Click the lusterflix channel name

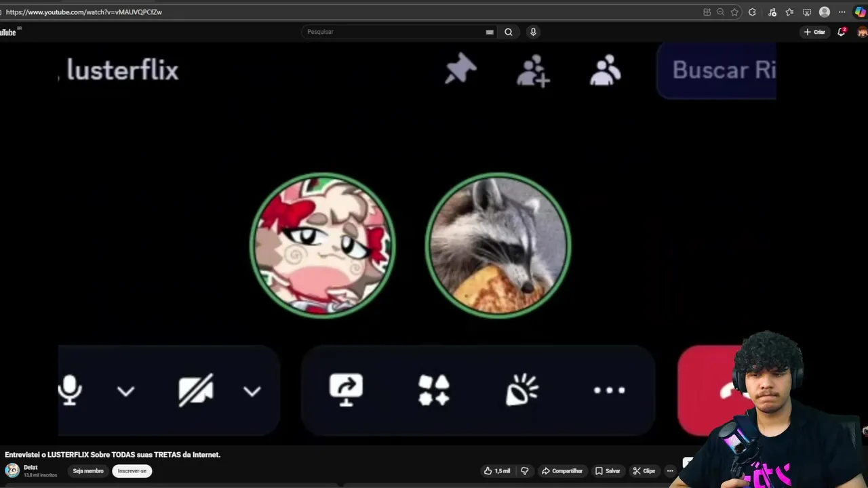(x=122, y=70)
